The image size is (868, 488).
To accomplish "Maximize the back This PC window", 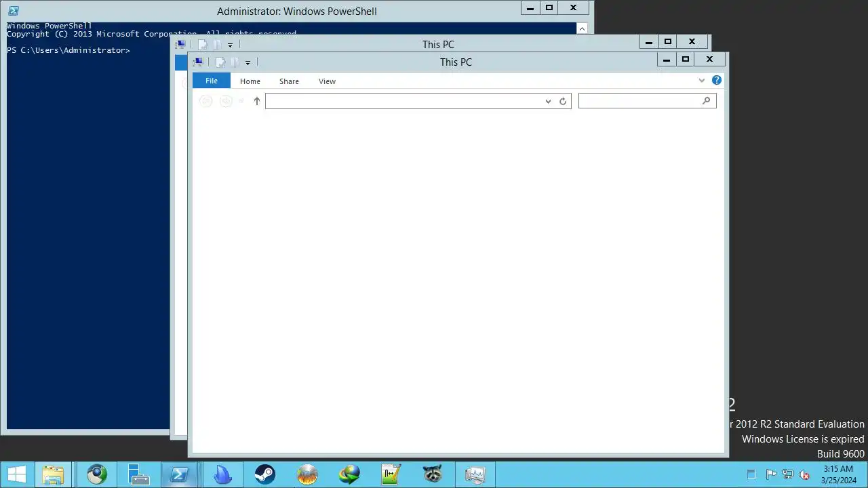I will (668, 42).
